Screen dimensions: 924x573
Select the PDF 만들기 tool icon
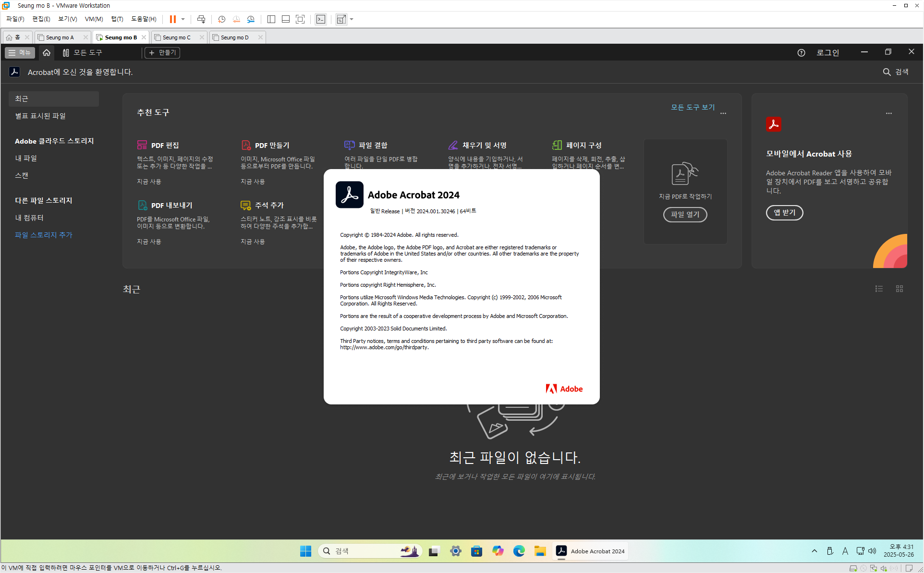[x=246, y=145]
